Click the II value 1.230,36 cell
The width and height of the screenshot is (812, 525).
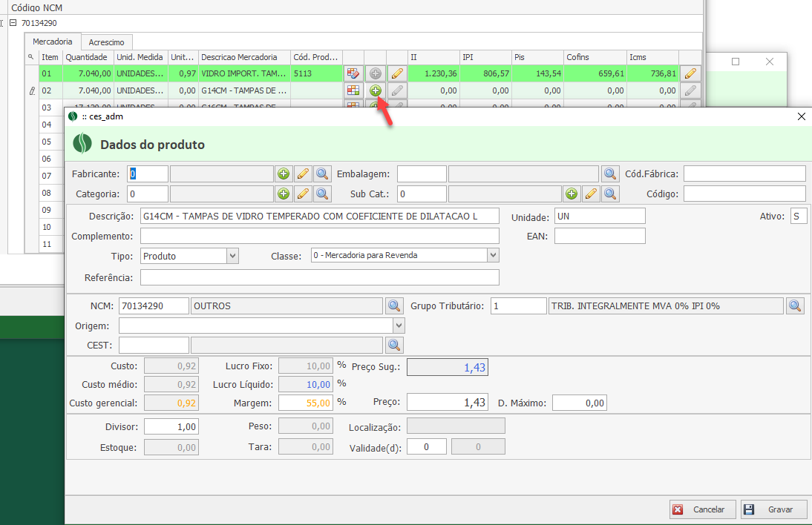pyautogui.click(x=434, y=73)
